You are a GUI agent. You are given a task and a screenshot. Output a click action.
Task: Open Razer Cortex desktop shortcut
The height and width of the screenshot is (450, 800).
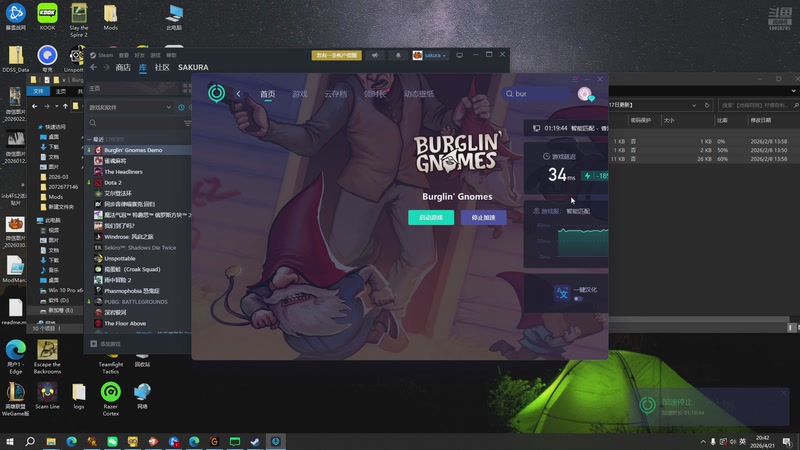point(110,399)
